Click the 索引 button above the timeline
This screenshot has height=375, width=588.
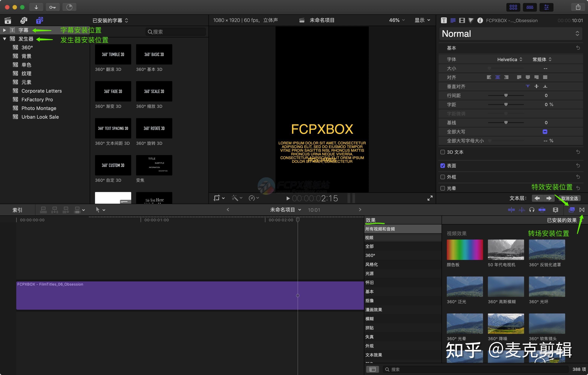(17, 210)
